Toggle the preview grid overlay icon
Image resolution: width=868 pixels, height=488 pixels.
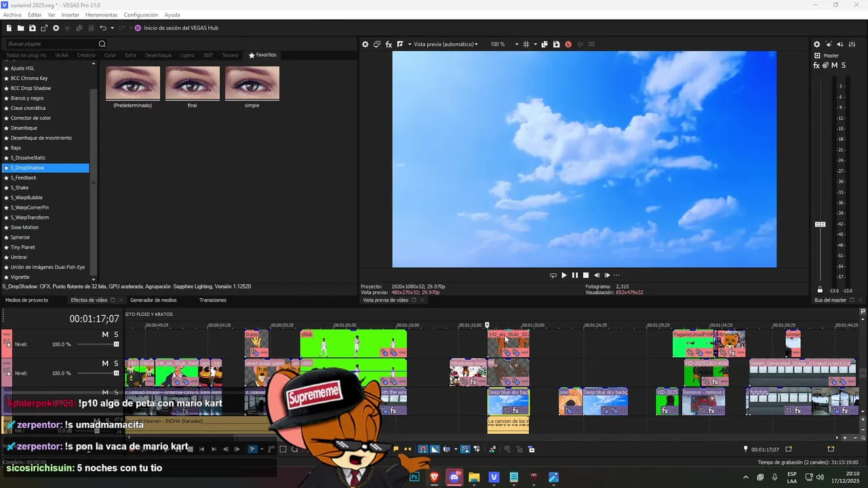tap(526, 44)
